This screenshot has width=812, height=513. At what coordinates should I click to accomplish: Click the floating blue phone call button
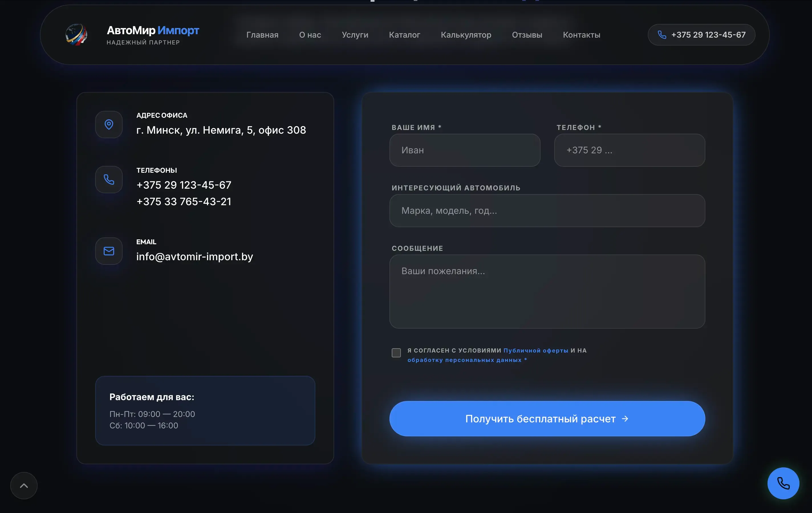(783, 483)
